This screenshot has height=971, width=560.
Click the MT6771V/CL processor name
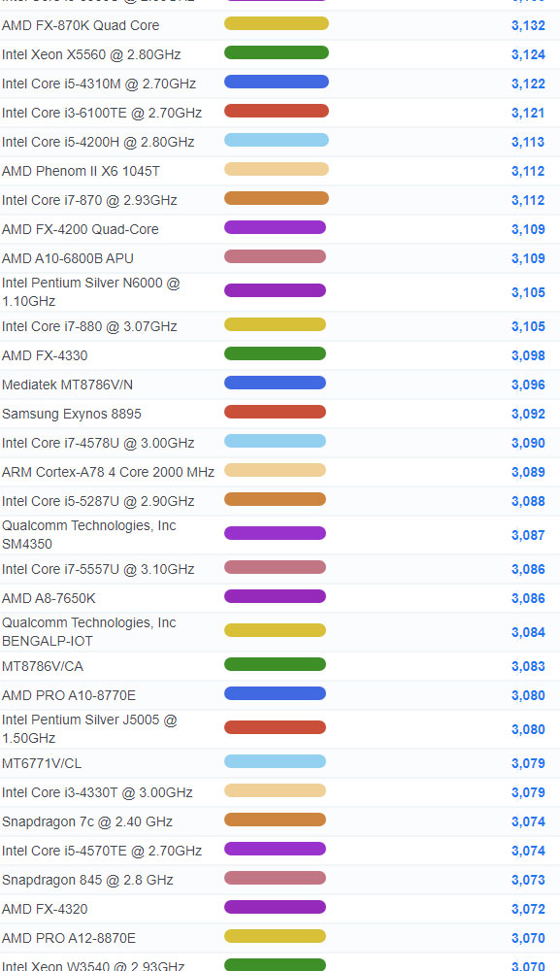(42, 763)
